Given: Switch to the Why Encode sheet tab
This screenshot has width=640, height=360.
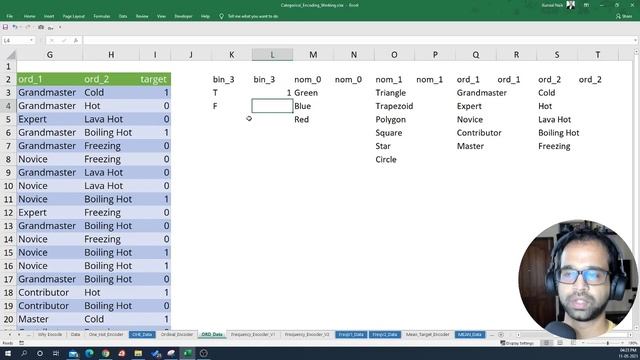Looking at the screenshot, I should 50,335.
